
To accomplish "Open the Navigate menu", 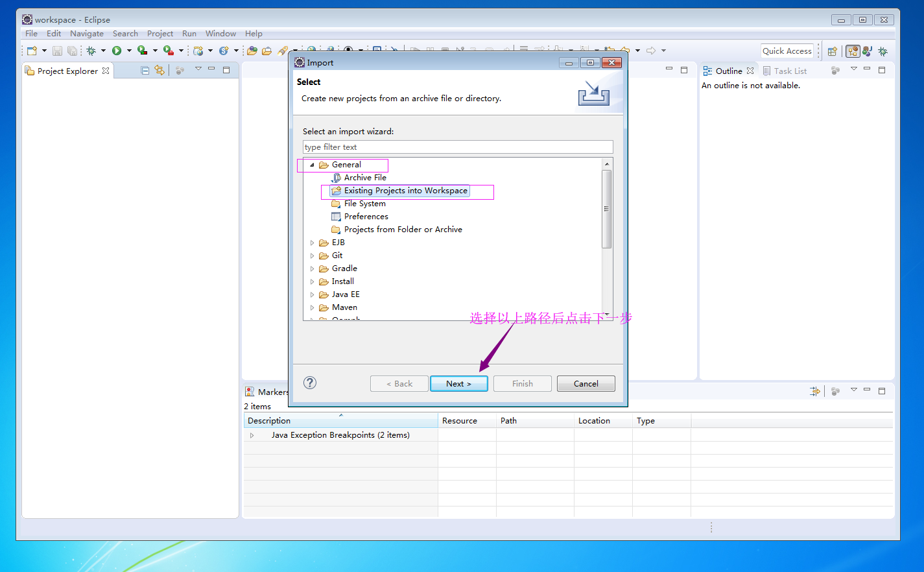I will point(87,34).
